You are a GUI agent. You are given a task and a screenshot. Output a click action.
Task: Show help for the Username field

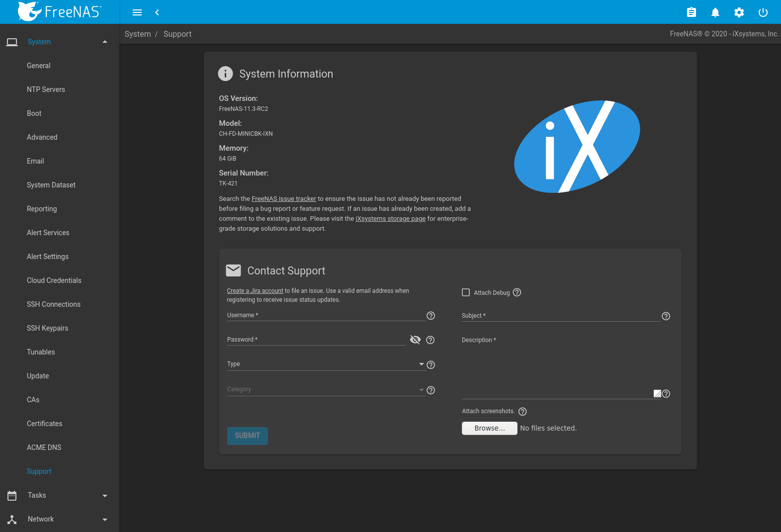(431, 316)
